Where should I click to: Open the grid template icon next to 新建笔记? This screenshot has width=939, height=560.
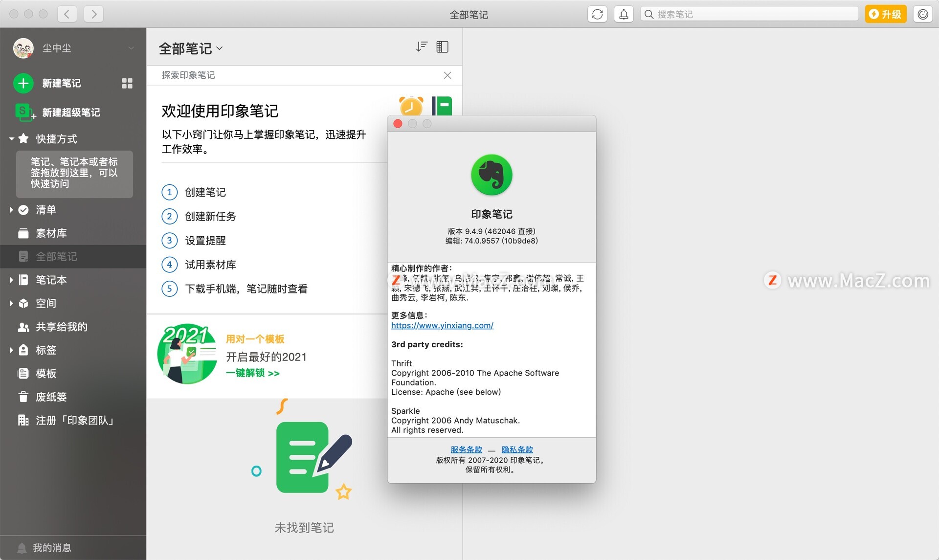pyautogui.click(x=127, y=83)
